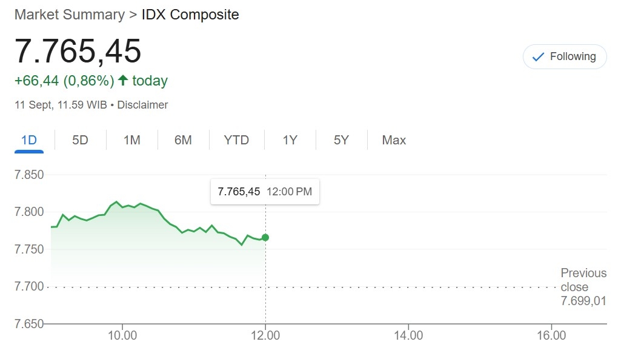Choose the 5Y range tab

click(341, 140)
